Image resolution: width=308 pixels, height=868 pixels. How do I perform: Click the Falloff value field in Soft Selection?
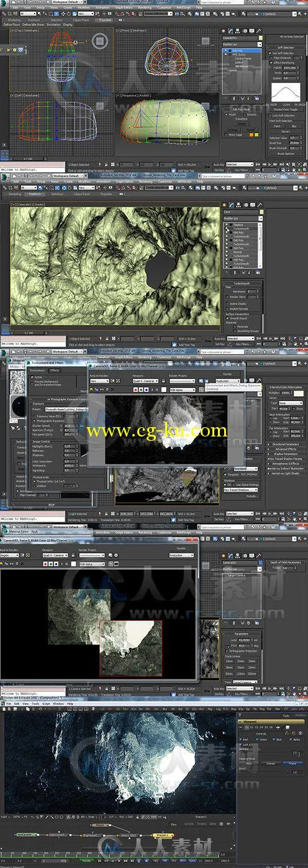pyautogui.click(x=289, y=68)
